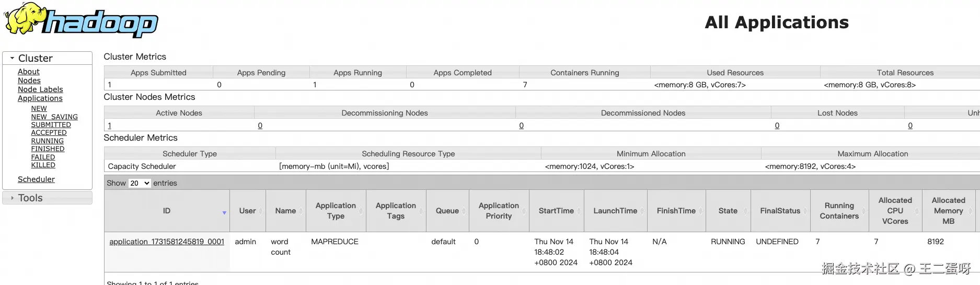
Task: Sort by Application Tags column
Action: pyautogui.click(x=396, y=211)
